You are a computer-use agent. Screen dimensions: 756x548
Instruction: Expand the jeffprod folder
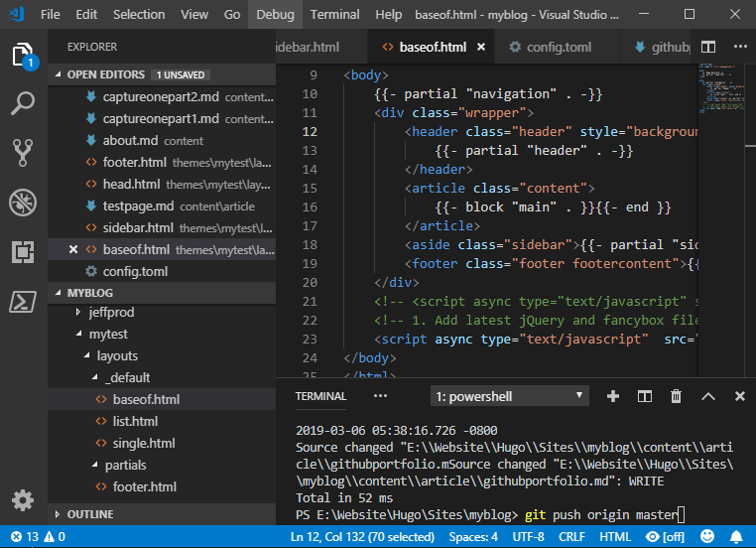[78, 312]
